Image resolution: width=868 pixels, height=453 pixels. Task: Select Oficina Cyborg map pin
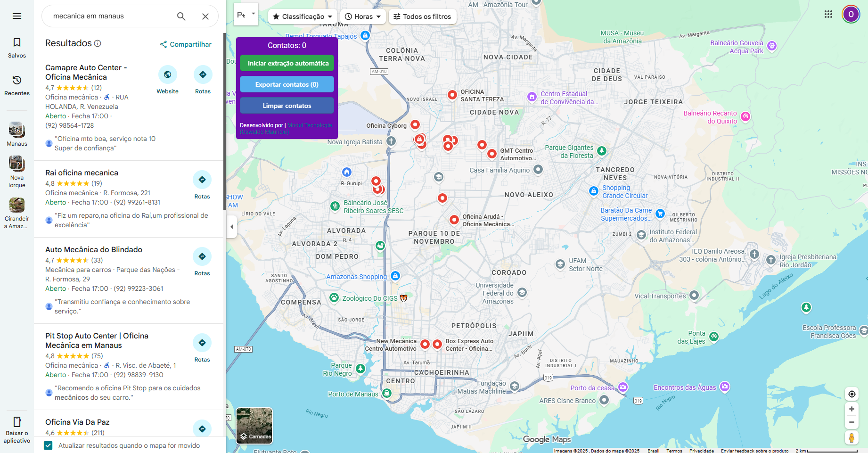coord(415,124)
